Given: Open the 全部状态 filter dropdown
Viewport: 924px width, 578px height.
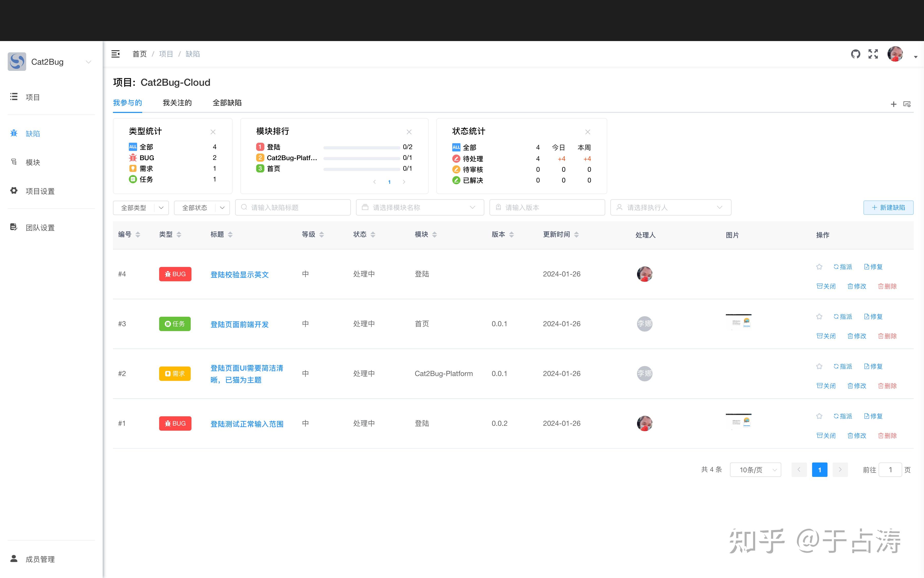Looking at the screenshot, I should [x=202, y=208].
